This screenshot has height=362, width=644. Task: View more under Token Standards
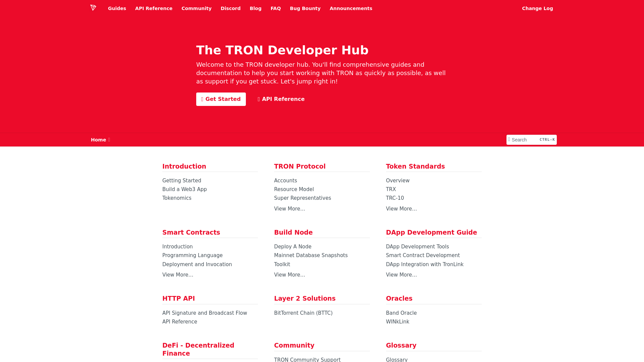401,209
